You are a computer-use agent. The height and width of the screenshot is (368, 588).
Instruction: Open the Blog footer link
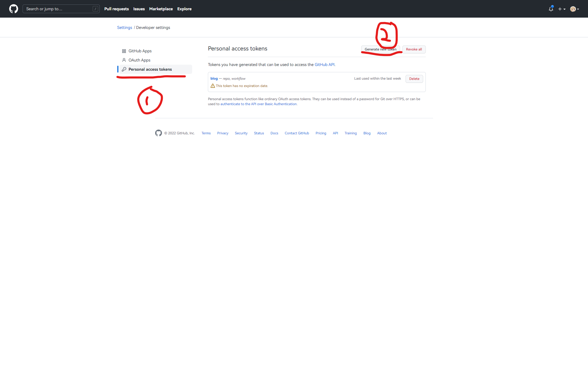[x=367, y=133]
